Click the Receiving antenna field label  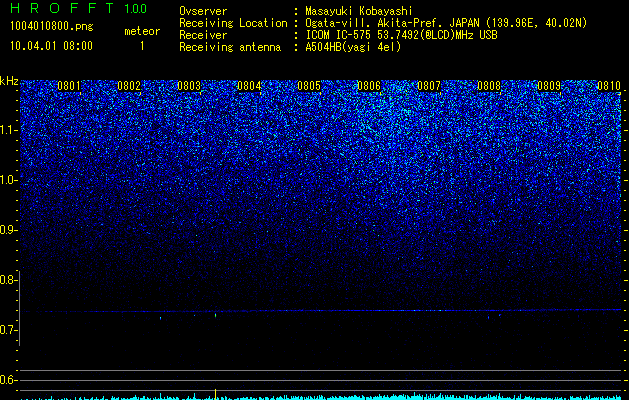pyautogui.click(x=230, y=47)
